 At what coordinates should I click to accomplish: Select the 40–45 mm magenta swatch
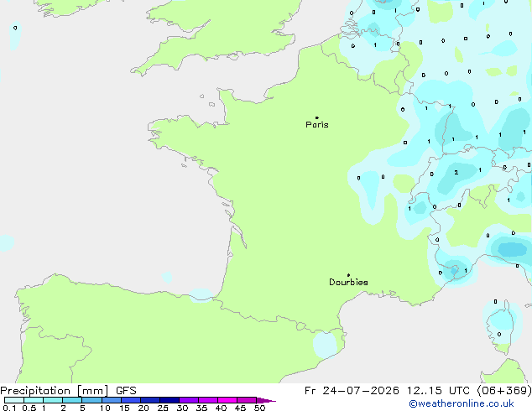227,400
